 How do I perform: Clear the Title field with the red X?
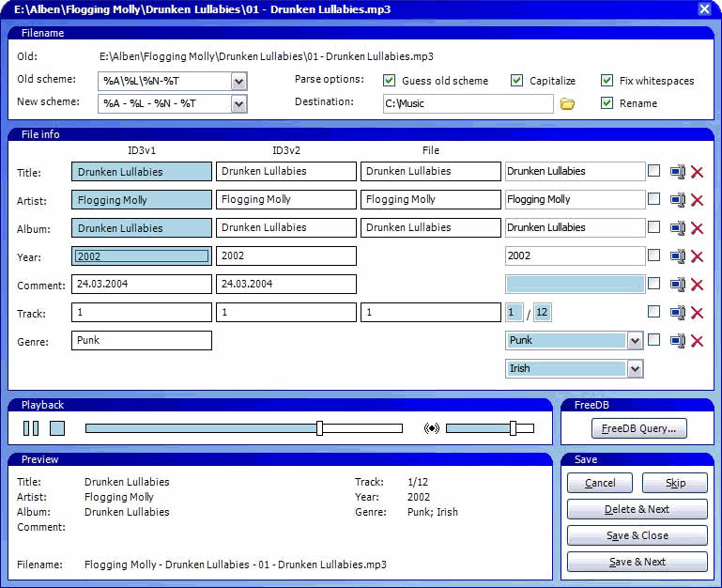tap(698, 172)
